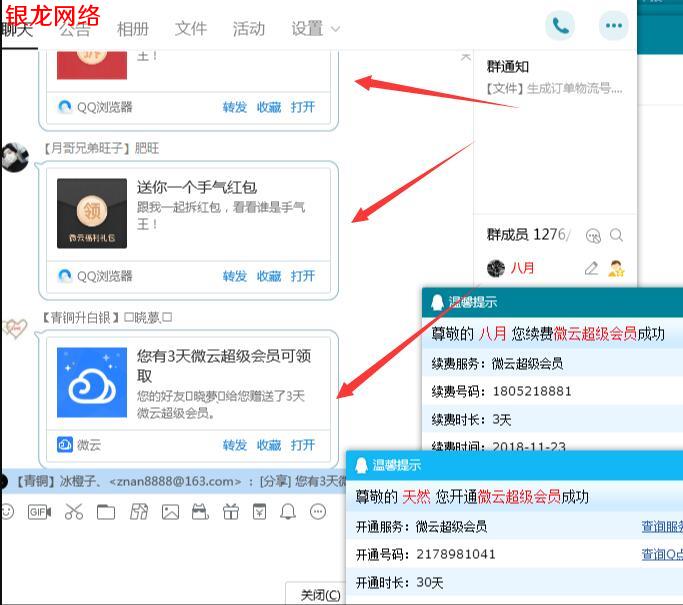
Task: Click the 群成员 1276 header
Action: 528,235
